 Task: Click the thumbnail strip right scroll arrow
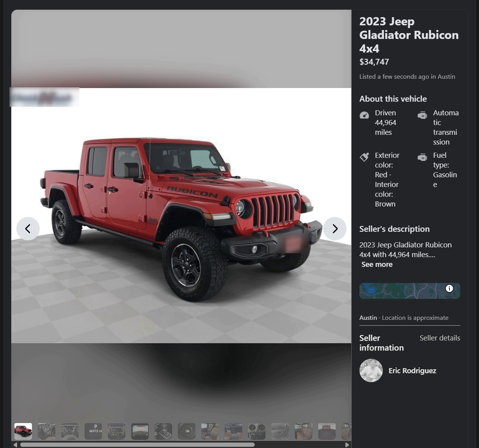pos(347,444)
